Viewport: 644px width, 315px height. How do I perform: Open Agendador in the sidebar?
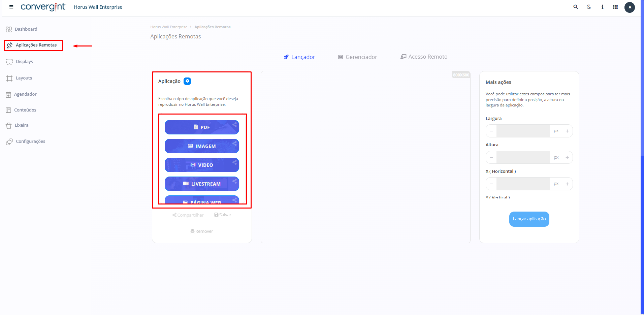coord(25,94)
